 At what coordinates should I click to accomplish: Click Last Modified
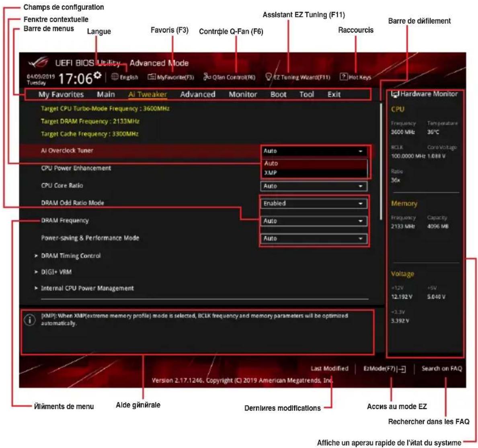(330, 369)
